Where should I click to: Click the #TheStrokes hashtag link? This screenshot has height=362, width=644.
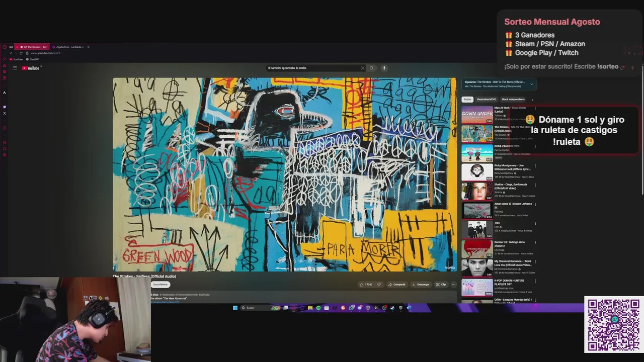[167, 295]
